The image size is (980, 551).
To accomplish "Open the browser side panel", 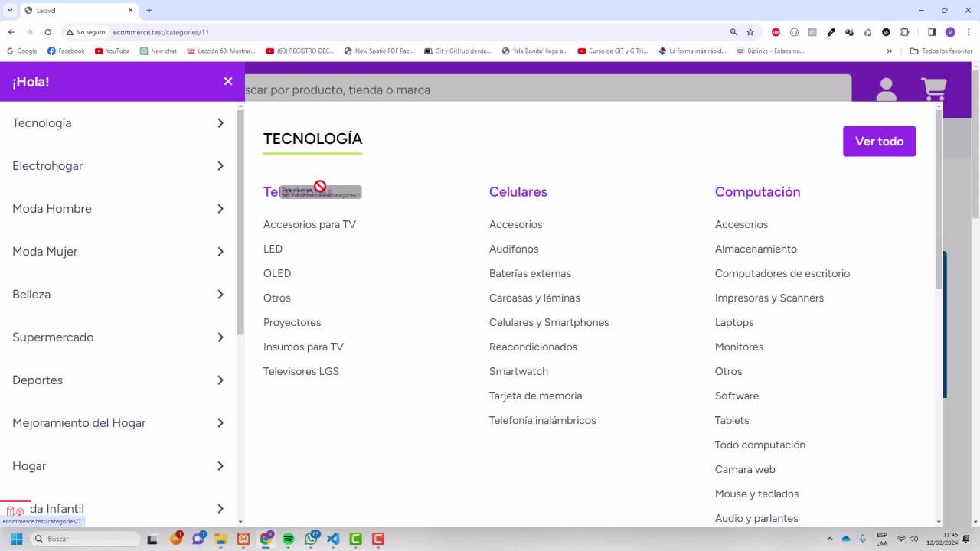I will [x=932, y=32].
